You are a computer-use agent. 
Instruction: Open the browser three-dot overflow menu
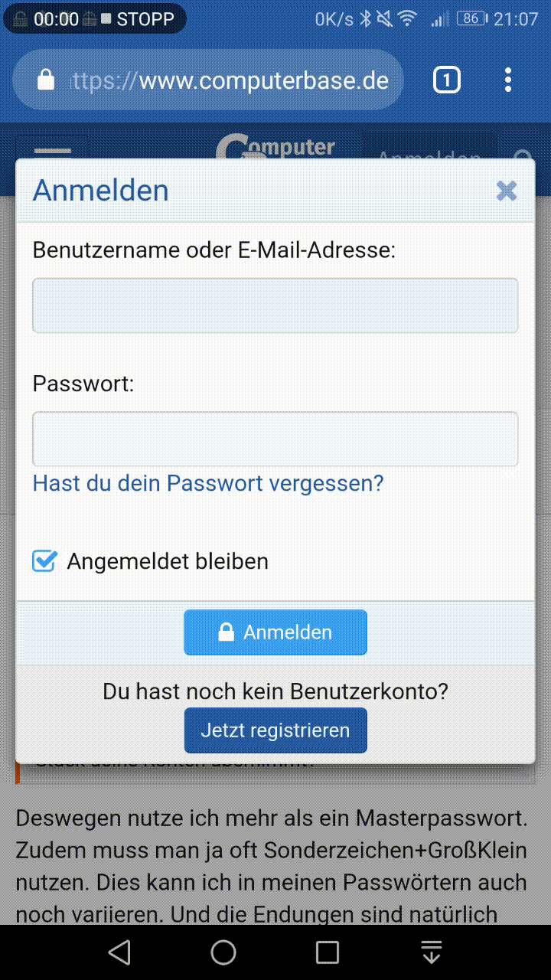[508, 80]
